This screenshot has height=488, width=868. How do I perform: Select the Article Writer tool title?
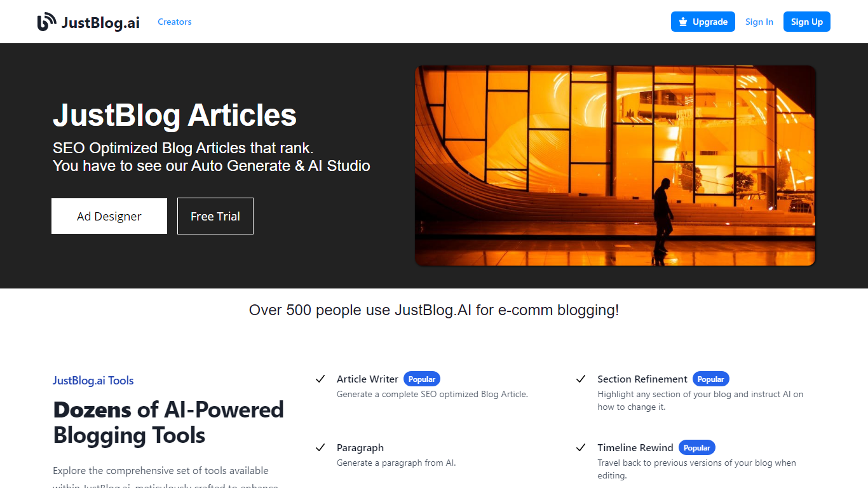pos(367,379)
